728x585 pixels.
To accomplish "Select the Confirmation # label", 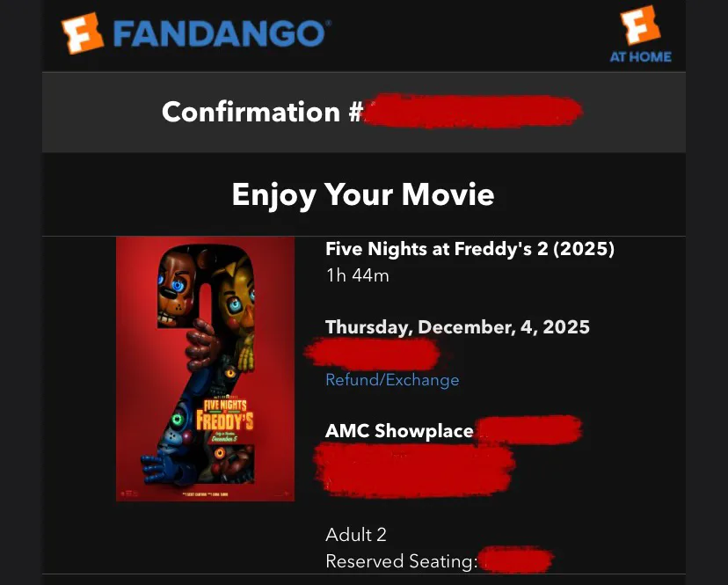I will [262, 112].
